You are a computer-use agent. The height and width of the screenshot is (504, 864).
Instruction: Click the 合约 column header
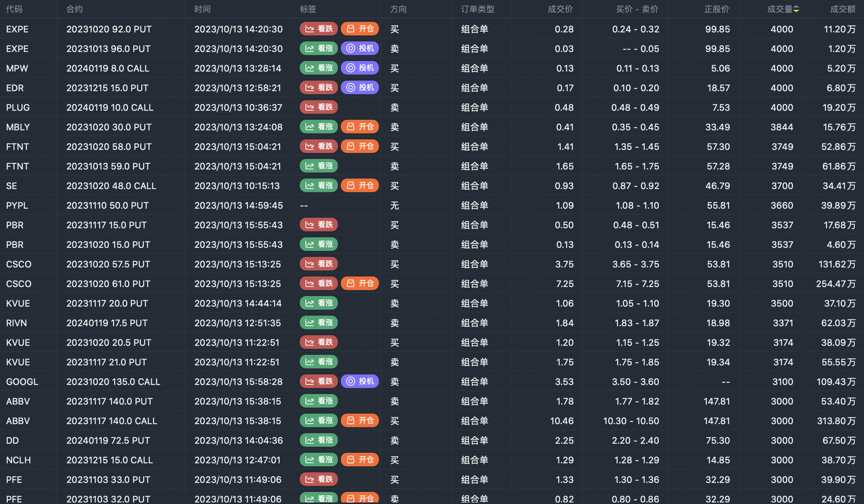tap(75, 9)
